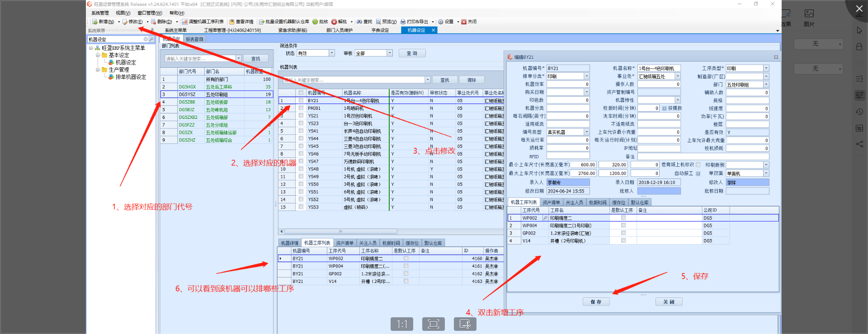Open the 单双面 dropdown showing 单面机
Image resolution: width=868 pixels, height=334 pixels.
(x=766, y=174)
